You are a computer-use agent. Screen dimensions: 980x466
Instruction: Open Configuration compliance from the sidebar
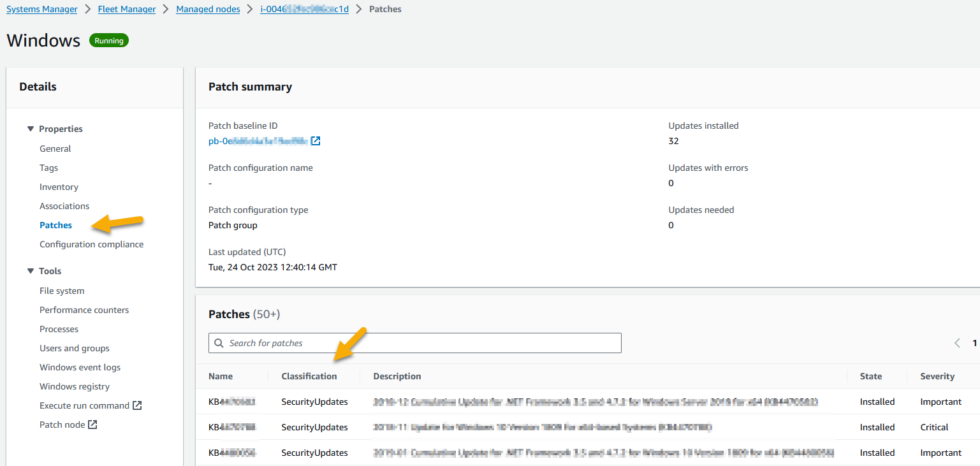(x=91, y=244)
